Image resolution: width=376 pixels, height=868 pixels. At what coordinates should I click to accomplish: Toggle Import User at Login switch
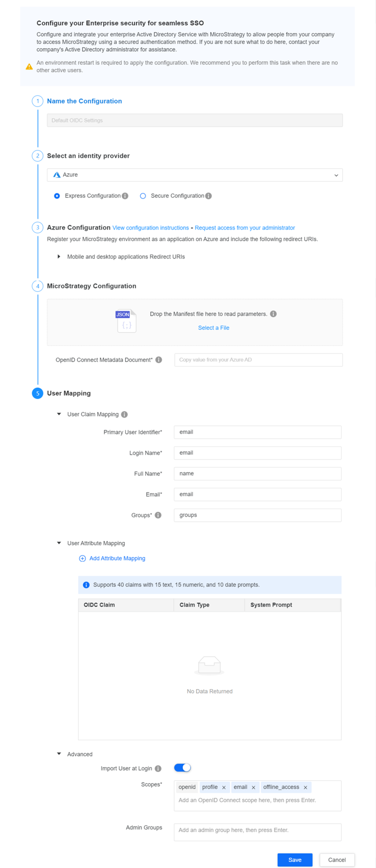(182, 768)
